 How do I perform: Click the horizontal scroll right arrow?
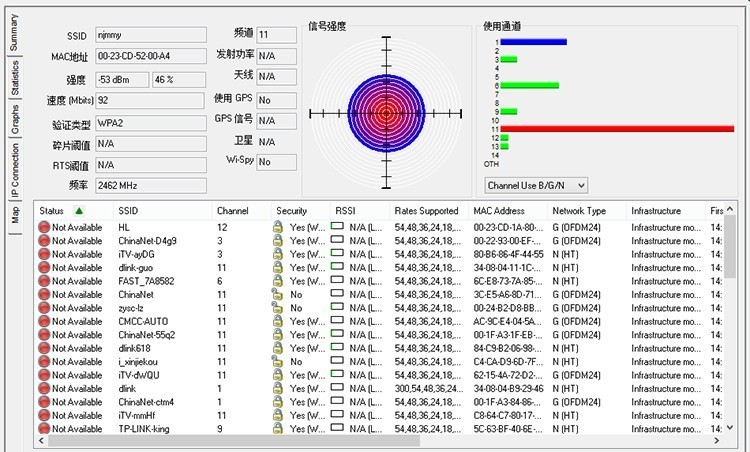click(x=717, y=441)
